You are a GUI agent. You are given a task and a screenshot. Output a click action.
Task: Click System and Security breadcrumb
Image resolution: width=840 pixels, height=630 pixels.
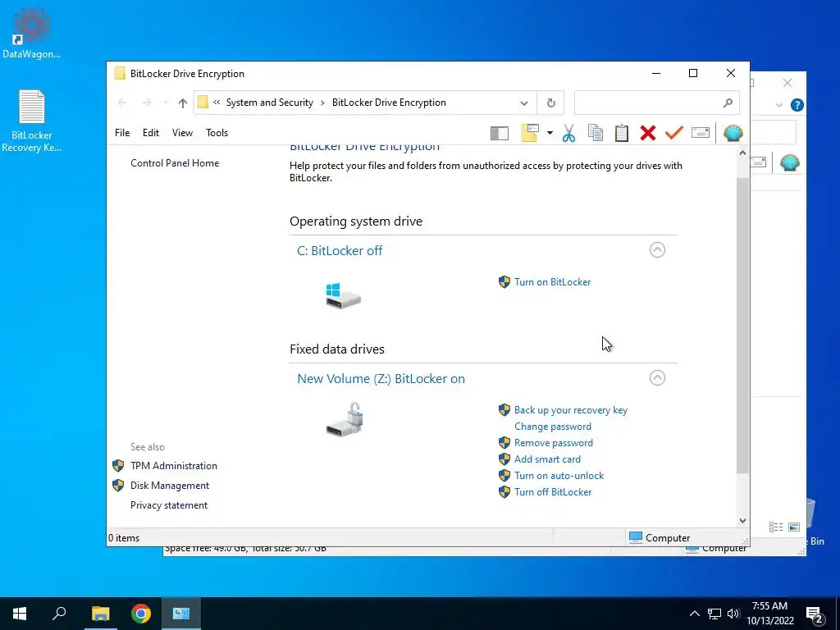pos(269,103)
